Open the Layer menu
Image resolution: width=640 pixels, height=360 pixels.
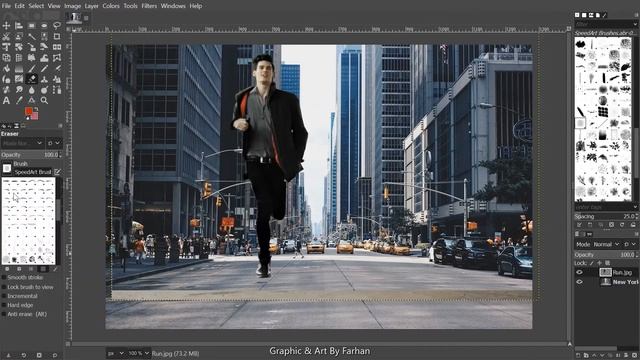click(91, 6)
